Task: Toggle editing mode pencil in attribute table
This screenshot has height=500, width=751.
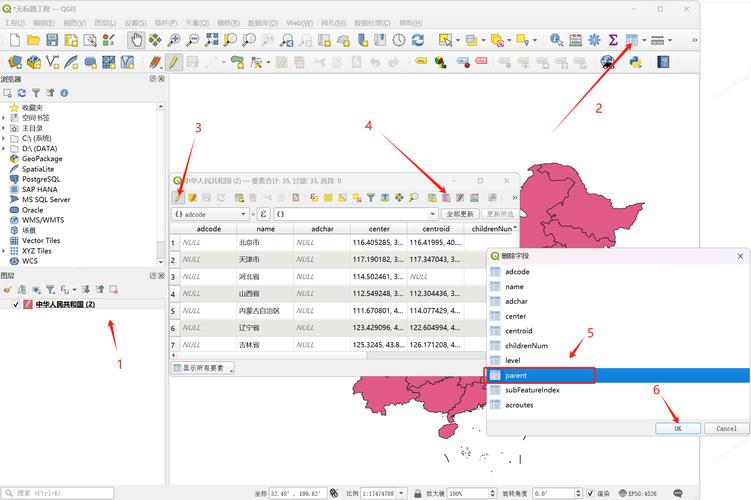Action: click(x=178, y=198)
